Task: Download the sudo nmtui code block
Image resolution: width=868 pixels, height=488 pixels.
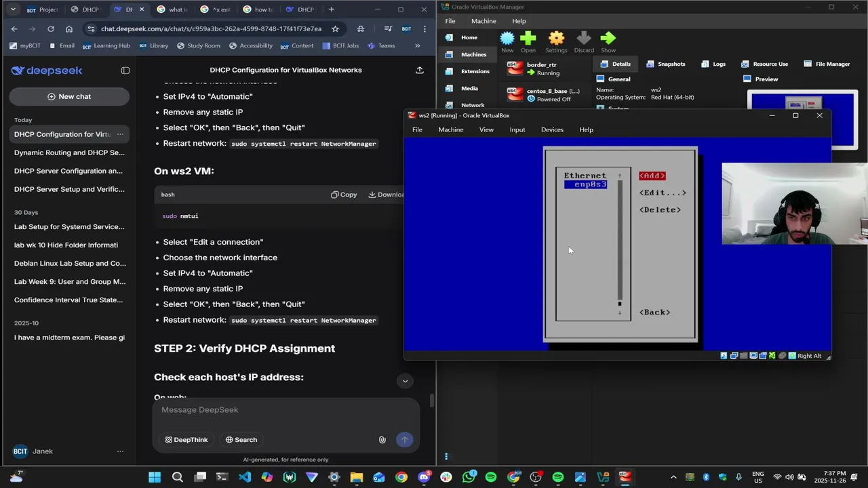Action: tap(387, 195)
